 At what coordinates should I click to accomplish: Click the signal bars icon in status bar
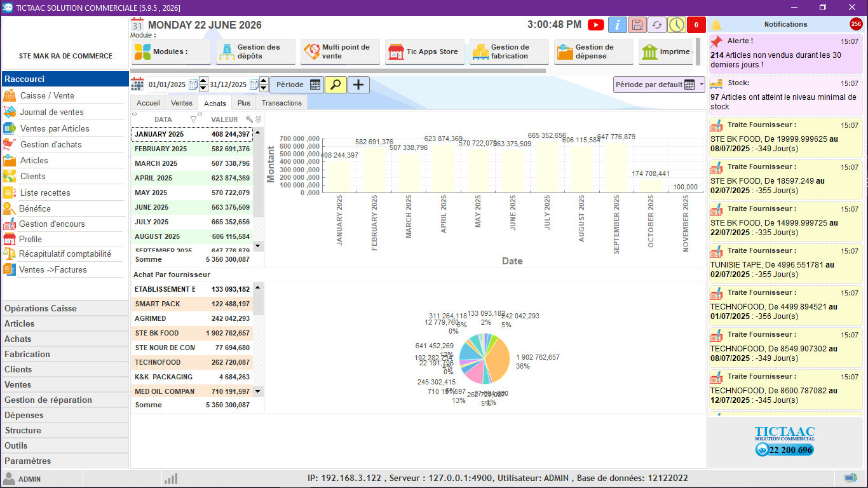170,478
